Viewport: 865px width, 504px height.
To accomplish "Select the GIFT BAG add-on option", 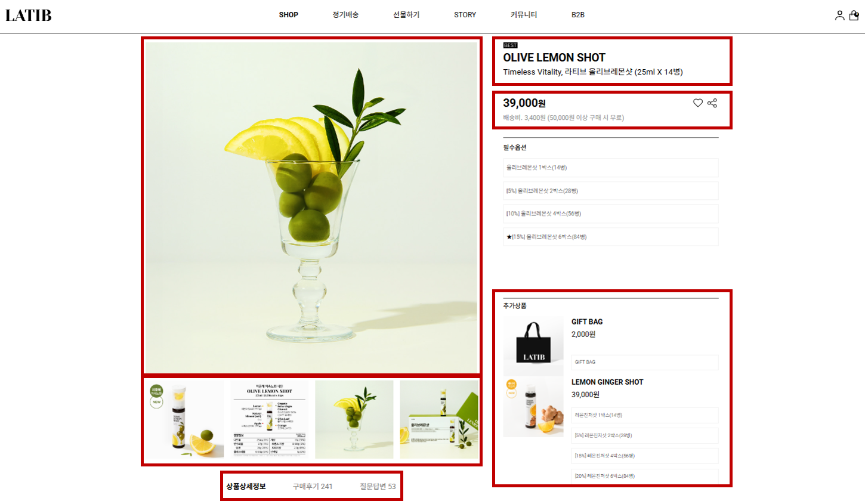I will (645, 362).
